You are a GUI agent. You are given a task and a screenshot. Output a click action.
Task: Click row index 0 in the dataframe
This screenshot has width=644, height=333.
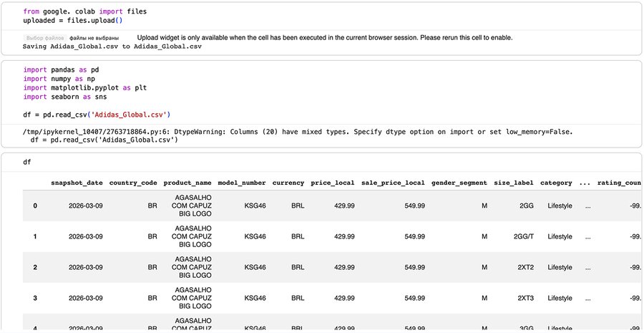coord(35,206)
